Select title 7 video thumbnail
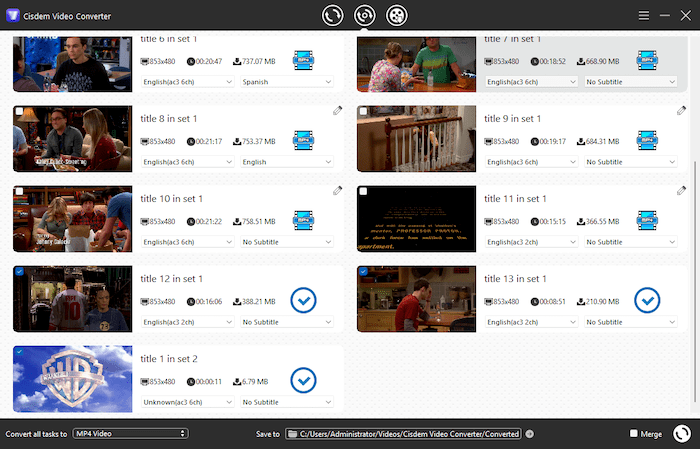This screenshot has width=700, height=449. [x=417, y=64]
